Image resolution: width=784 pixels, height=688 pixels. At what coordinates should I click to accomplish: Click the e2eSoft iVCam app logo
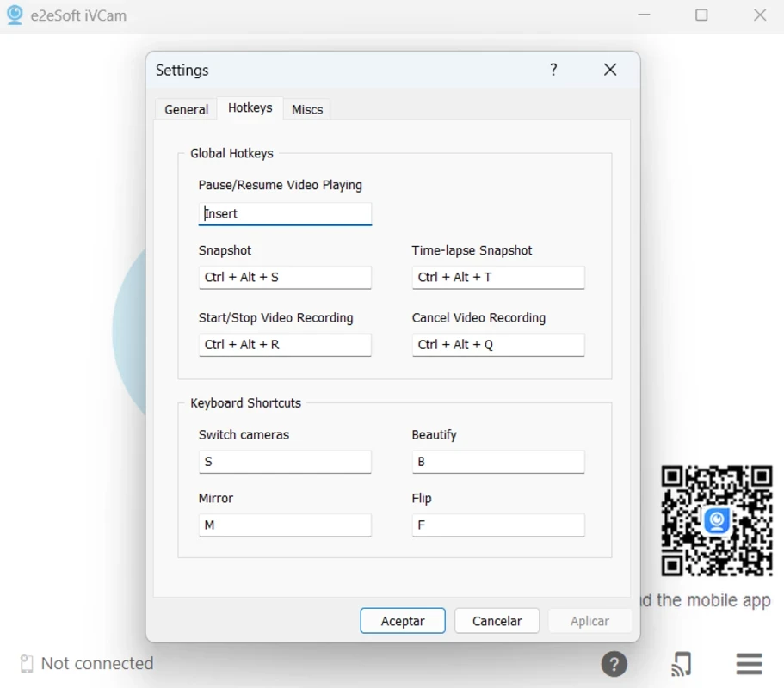click(x=15, y=15)
